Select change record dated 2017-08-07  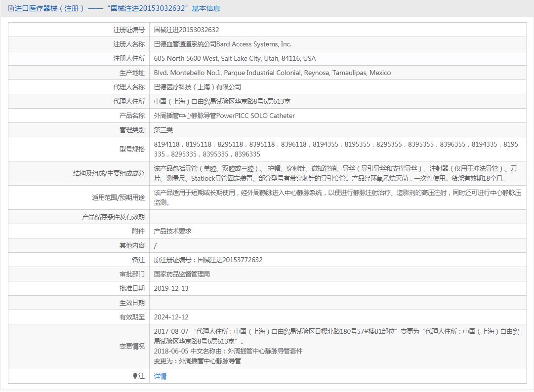[x=336, y=336]
